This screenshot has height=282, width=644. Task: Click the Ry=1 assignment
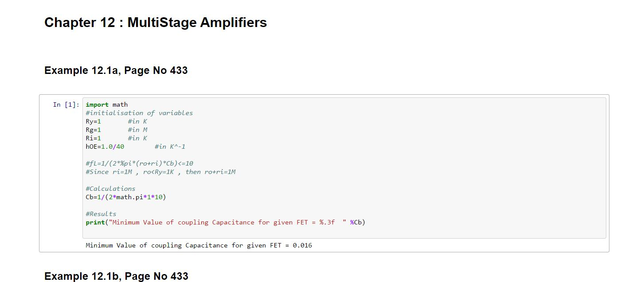coord(94,121)
